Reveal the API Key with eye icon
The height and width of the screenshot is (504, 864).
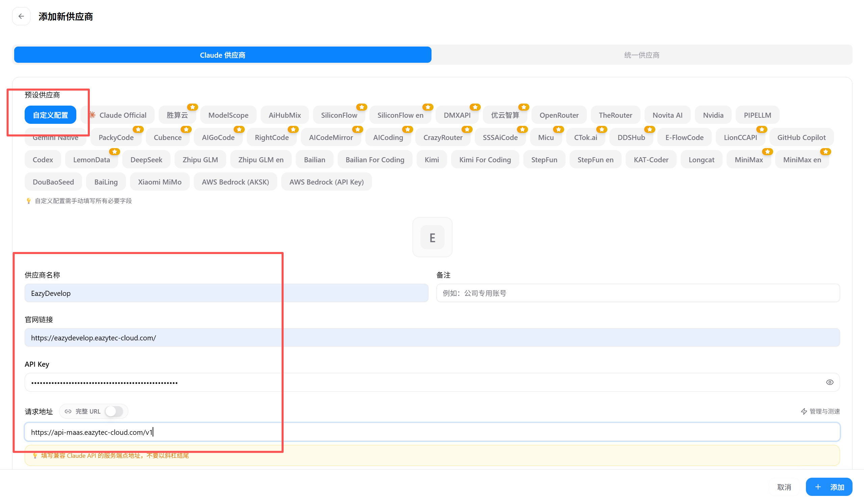point(830,382)
